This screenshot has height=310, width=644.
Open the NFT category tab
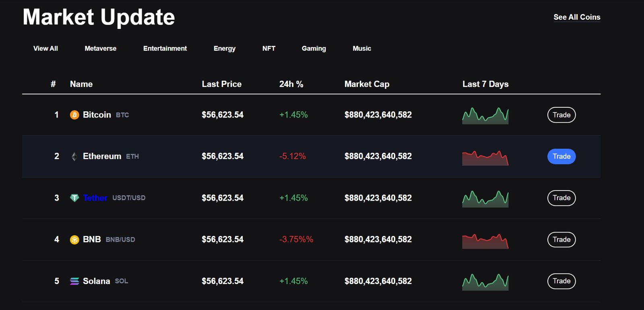pos(269,48)
